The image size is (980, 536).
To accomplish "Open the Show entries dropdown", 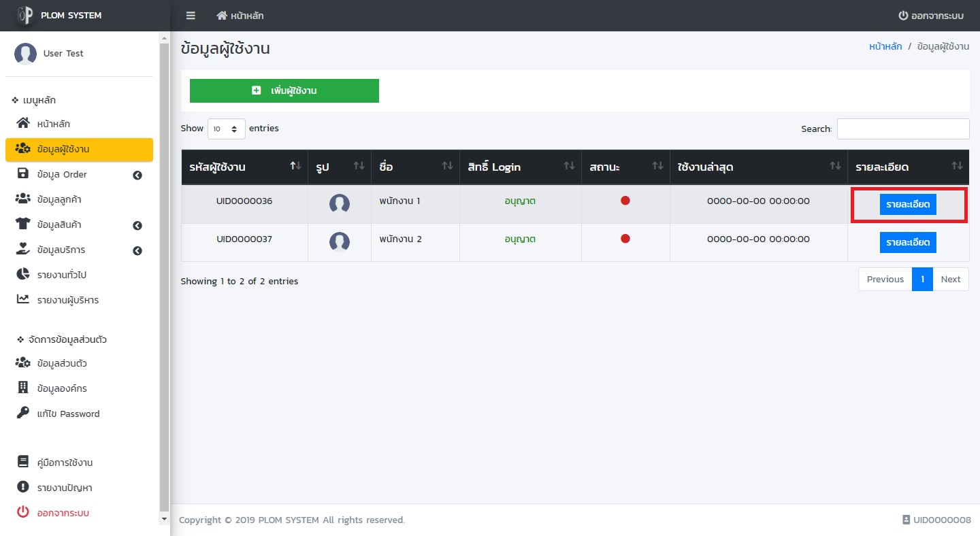I will pos(226,129).
